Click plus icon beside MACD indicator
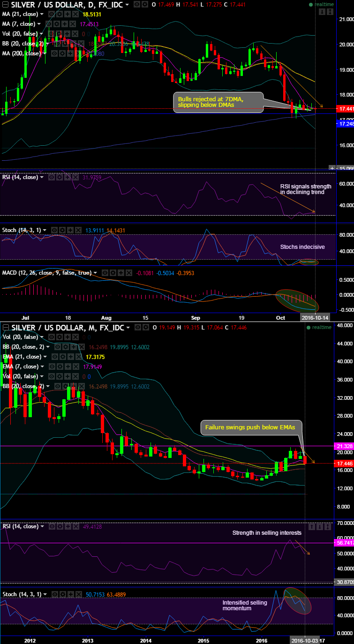The image size is (354, 644). pos(121,273)
